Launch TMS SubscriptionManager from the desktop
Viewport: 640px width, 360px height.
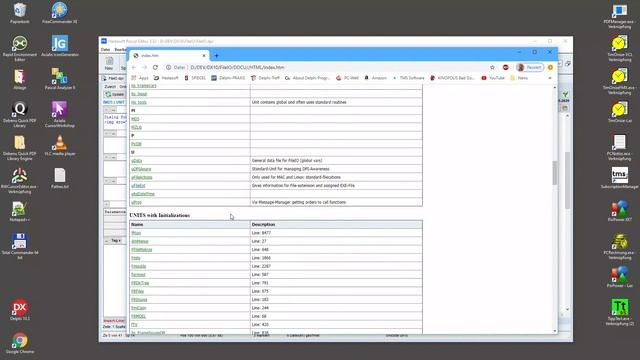point(620,178)
